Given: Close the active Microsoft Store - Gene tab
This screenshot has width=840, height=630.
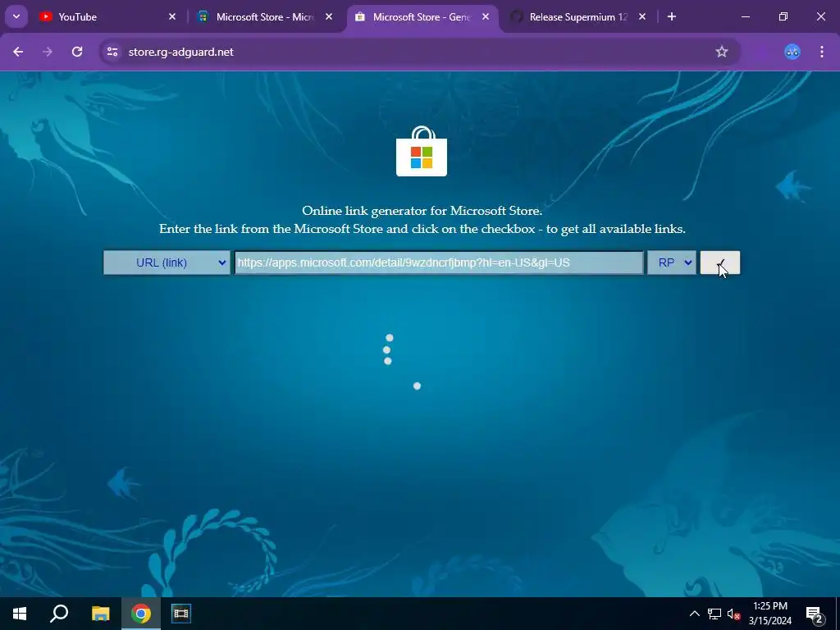Looking at the screenshot, I should point(486,16).
